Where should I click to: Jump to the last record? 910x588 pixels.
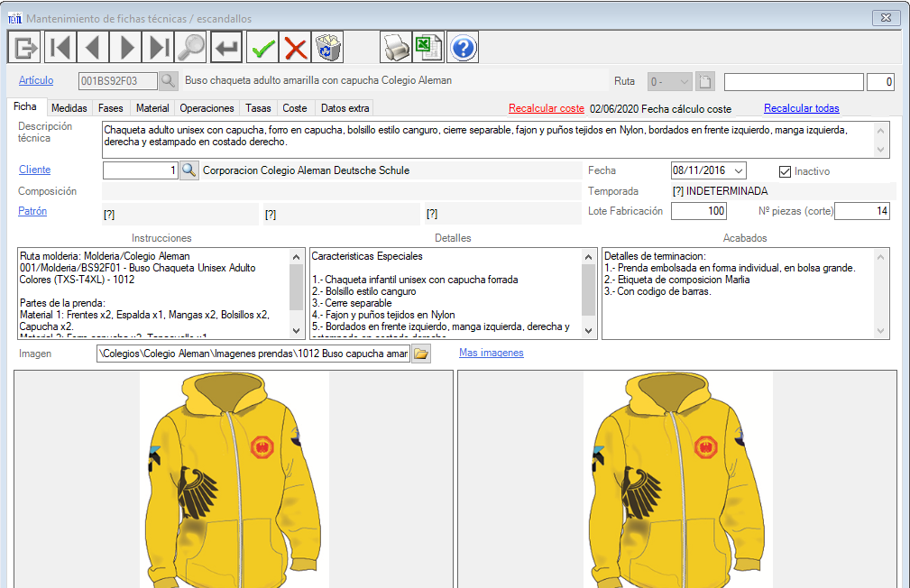(159, 47)
